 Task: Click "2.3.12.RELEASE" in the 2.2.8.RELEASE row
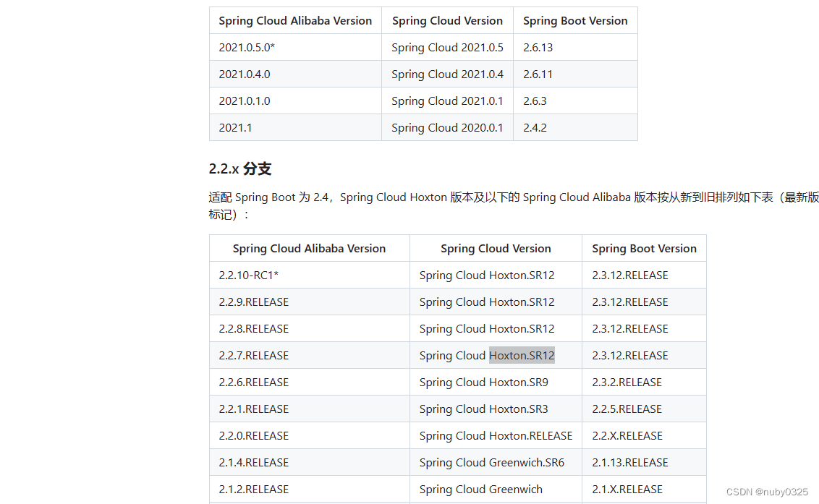point(630,328)
